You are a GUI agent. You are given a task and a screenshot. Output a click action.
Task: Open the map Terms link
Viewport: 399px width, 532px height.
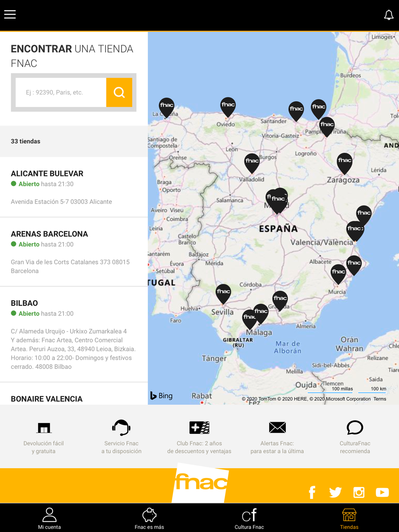[380, 399]
